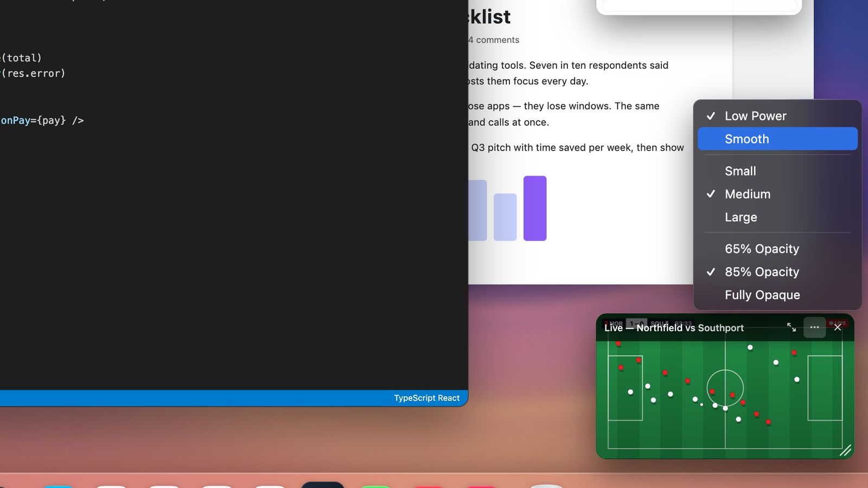Choose Smooth in the popup menu
Viewport: 868px width, 488px height.
(777, 139)
